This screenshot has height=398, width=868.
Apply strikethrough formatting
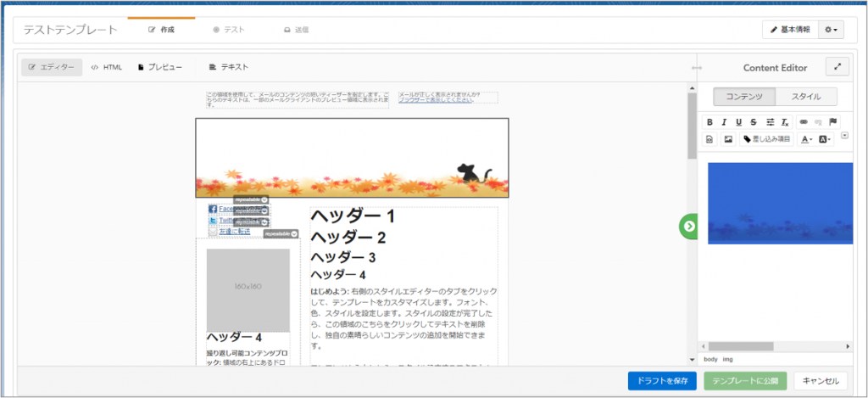pos(754,122)
